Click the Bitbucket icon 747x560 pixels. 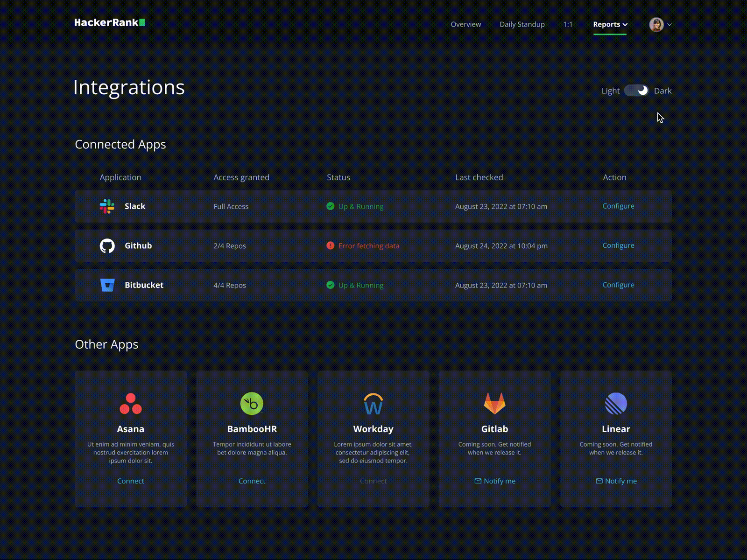(x=108, y=285)
